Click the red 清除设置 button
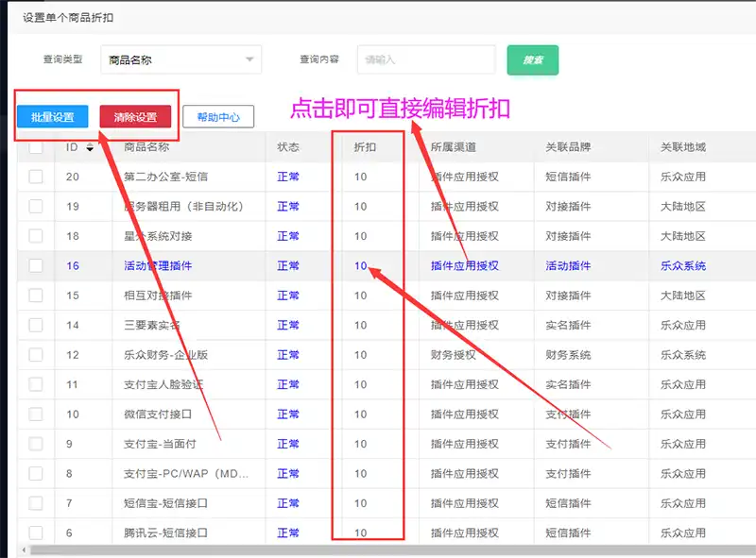This screenshot has height=558, width=756. tap(135, 117)
